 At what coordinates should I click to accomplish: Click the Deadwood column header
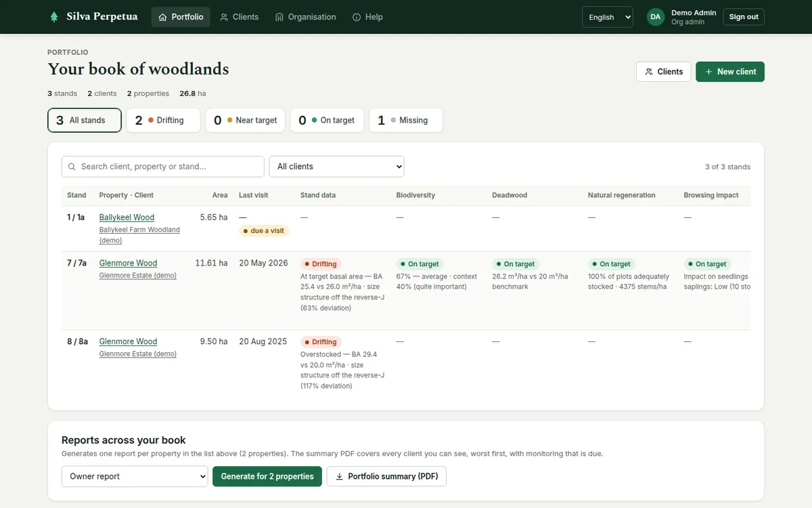510,195
